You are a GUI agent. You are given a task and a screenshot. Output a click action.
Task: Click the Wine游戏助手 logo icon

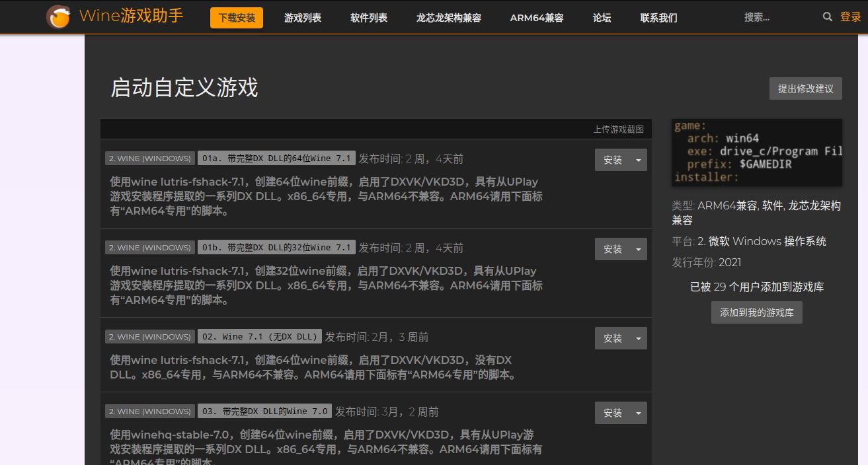point(58,17)
